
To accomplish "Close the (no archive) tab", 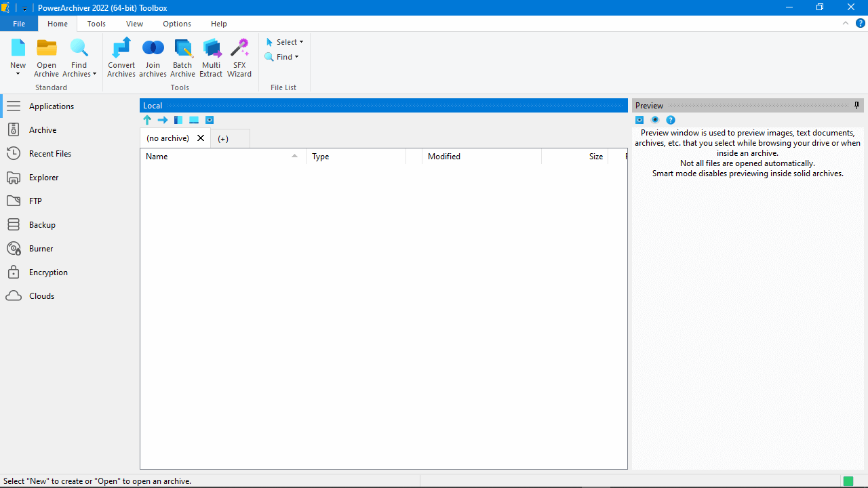I will pos(201,138).
